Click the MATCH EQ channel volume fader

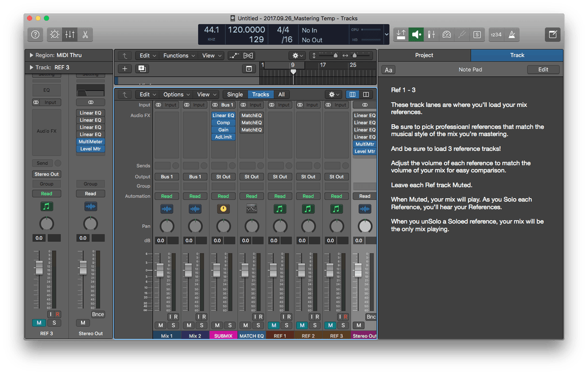[245, 269]
